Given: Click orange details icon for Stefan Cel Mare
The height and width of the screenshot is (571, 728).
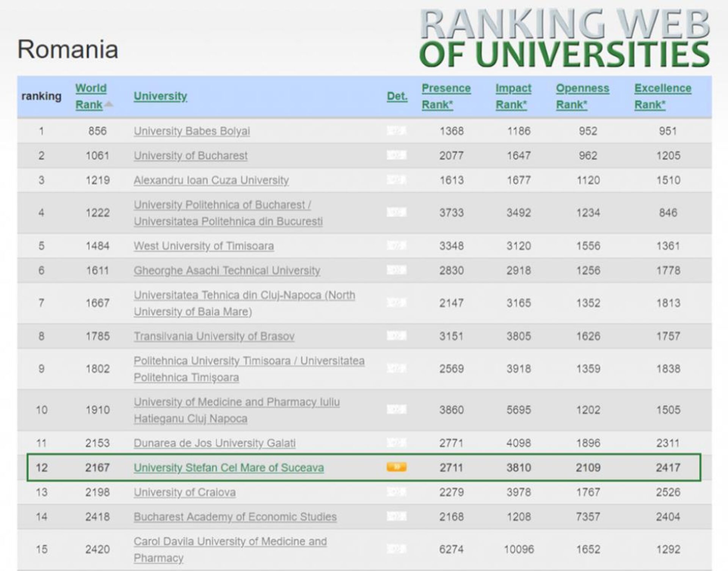Looking at the screenshot, I should (x=396, y=467).
